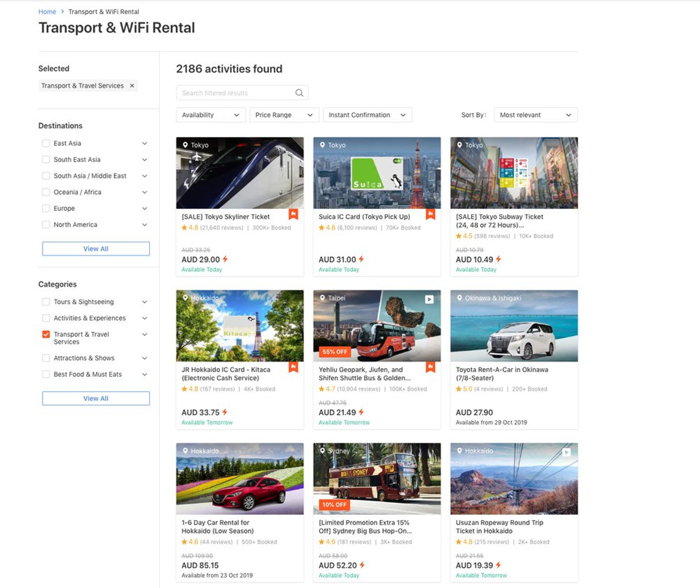
Task: Expand the South East Asia destinations chevron
Action: coord(145,160)
